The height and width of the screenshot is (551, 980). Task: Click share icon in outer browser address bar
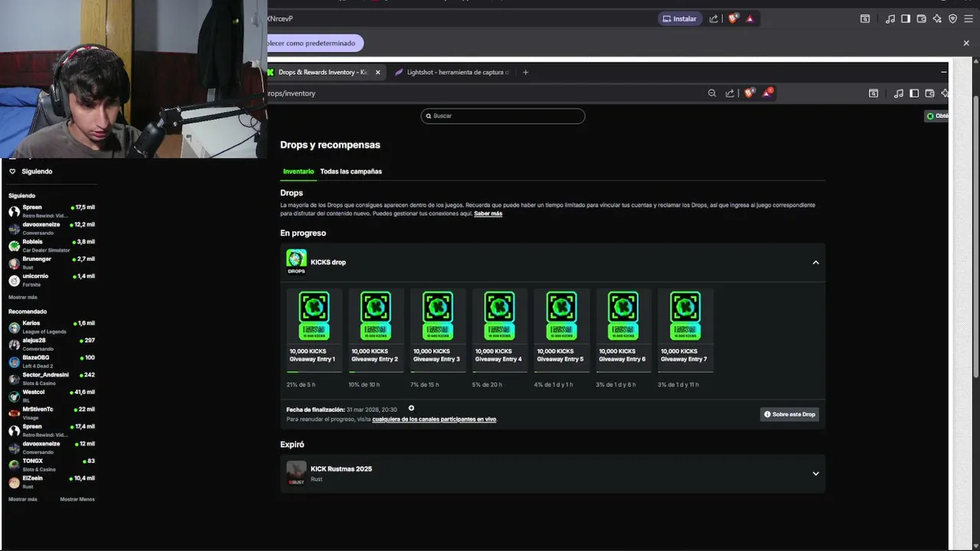(x=714, y=18)
